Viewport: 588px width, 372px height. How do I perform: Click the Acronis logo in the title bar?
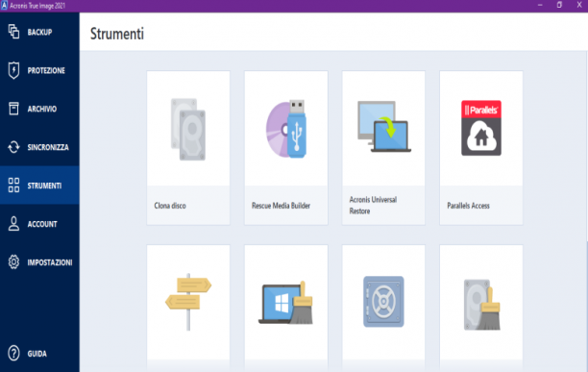pyautogui.click(x=4, y=6)
